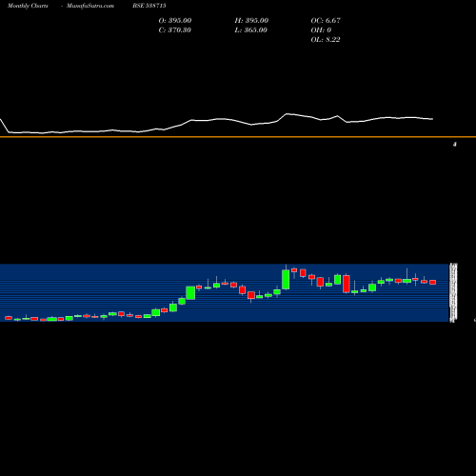Click the peak of the white line chart
The image size is (476, 476).
(x=288, y=113)
